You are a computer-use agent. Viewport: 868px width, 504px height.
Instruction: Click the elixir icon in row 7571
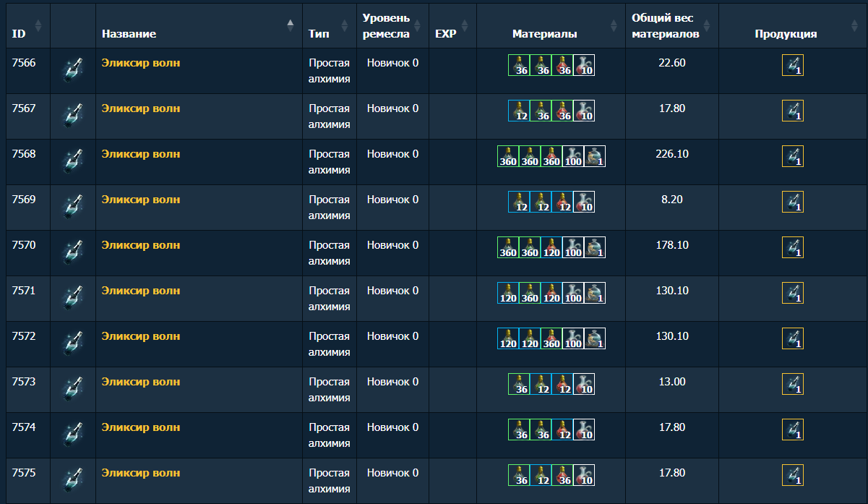pyautogui.click(x=73, y=298)
